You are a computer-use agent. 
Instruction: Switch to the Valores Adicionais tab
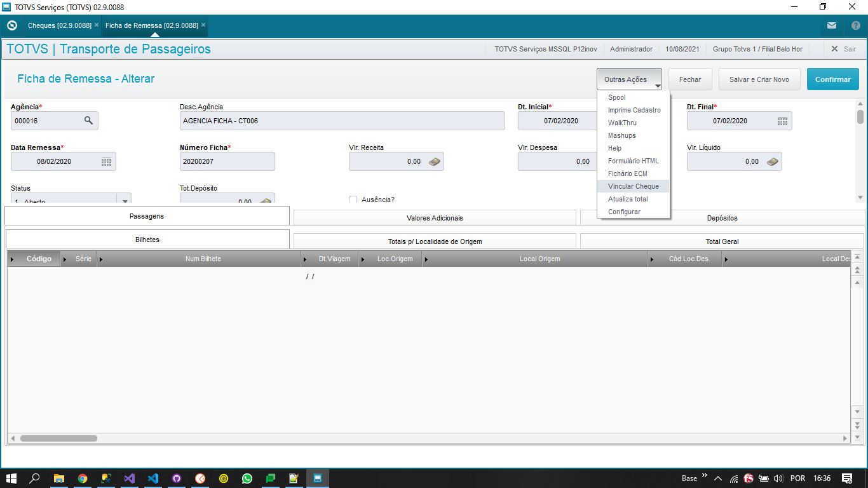tap(435, 218)
